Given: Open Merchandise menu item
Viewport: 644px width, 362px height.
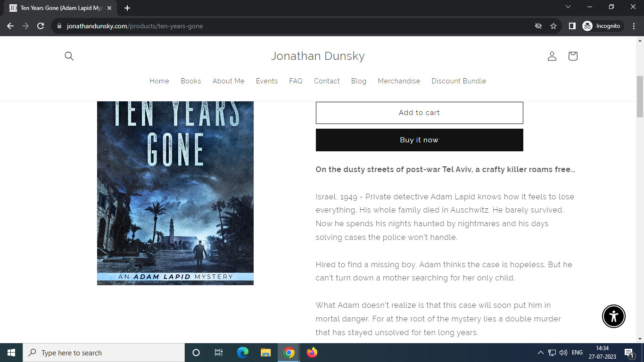Looking at the screenshot, I should (x=399, y=81).
